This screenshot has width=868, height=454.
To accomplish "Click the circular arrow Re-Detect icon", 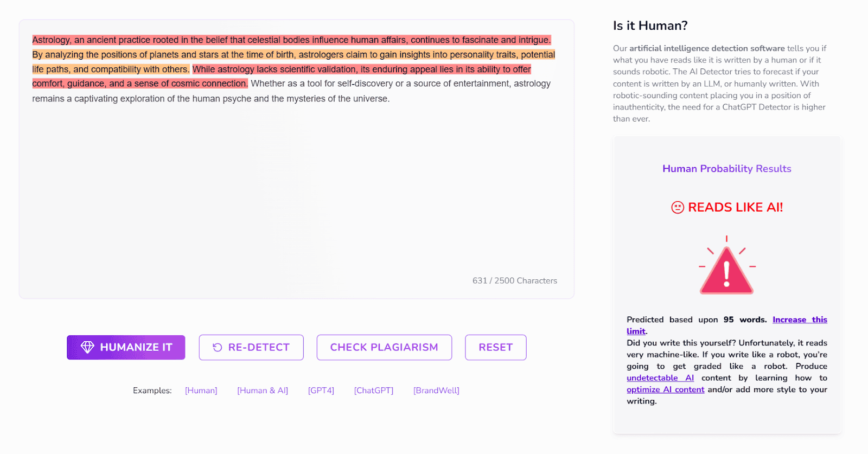I will [x=218, y=347].
